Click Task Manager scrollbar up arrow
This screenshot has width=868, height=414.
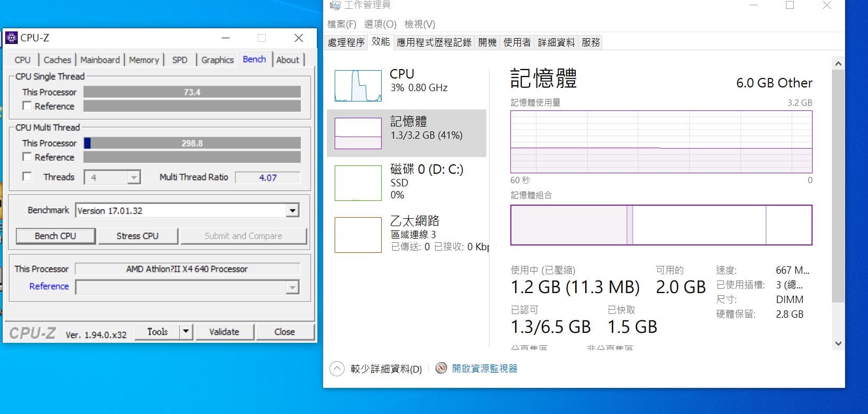pos(838,63)
